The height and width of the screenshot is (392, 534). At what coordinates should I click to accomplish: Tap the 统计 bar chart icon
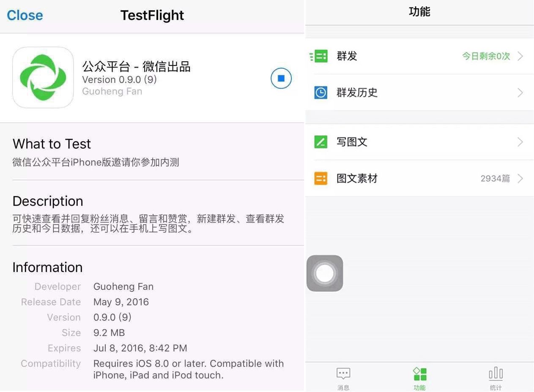click(496, 374)
